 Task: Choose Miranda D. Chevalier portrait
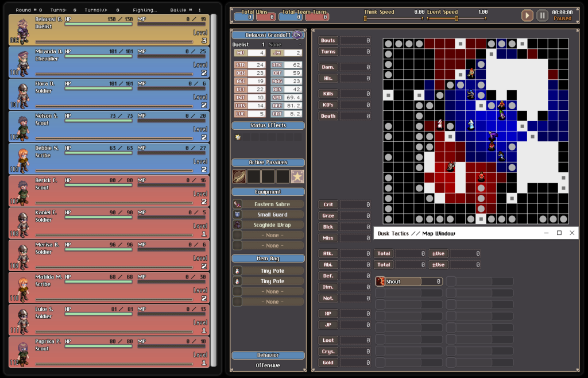click(23, 63)
